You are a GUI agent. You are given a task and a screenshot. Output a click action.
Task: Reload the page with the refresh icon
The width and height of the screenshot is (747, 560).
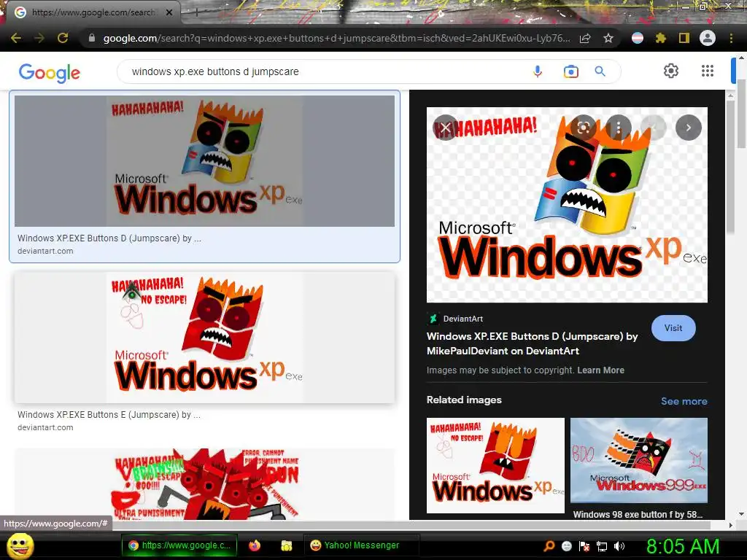(63, 38)
